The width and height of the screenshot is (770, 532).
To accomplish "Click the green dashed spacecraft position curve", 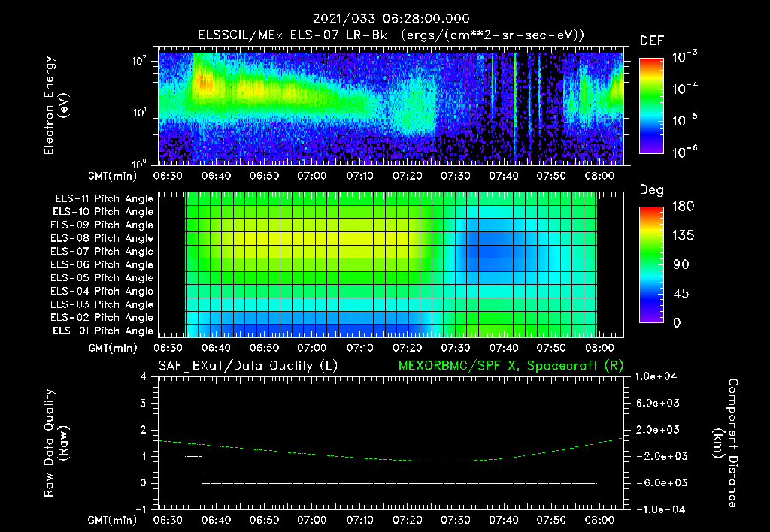I will pos(390,458).
